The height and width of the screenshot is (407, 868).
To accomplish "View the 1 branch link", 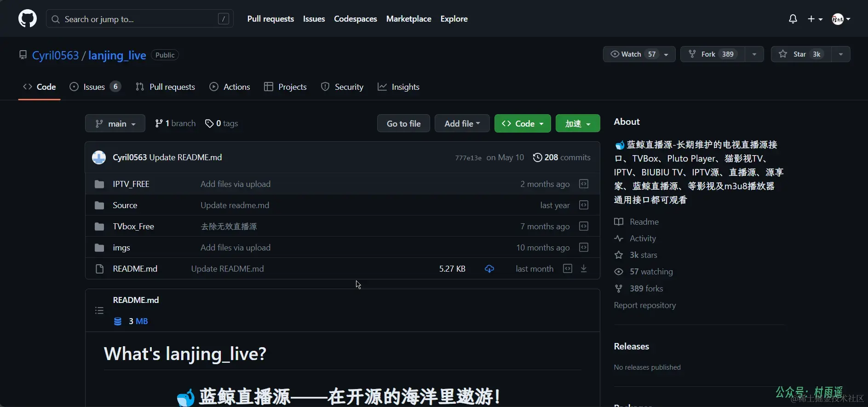I will point(175,123).
